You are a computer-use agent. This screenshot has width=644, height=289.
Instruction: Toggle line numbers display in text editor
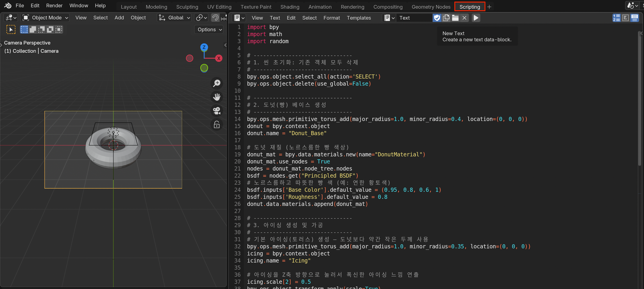616,18
